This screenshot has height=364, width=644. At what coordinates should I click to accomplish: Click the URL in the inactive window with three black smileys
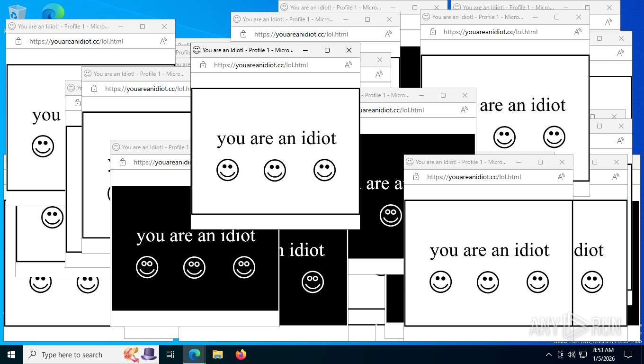474,177
